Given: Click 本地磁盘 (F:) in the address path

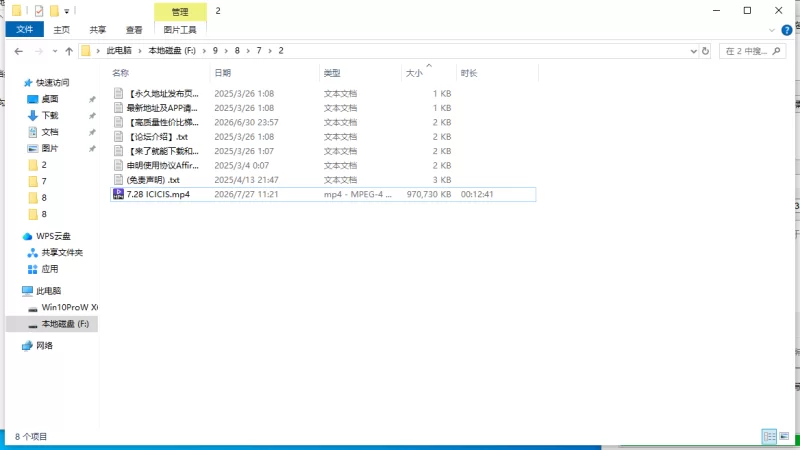Looking at the screenshot, I should (x=172, y=51).
